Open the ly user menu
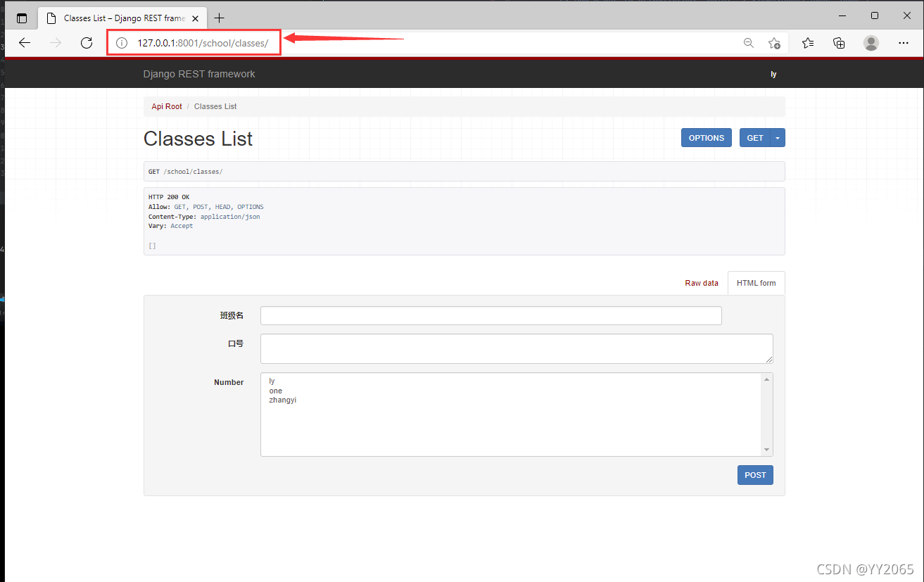This screenshot has height=582, width=924. click(x=773, y=74)
